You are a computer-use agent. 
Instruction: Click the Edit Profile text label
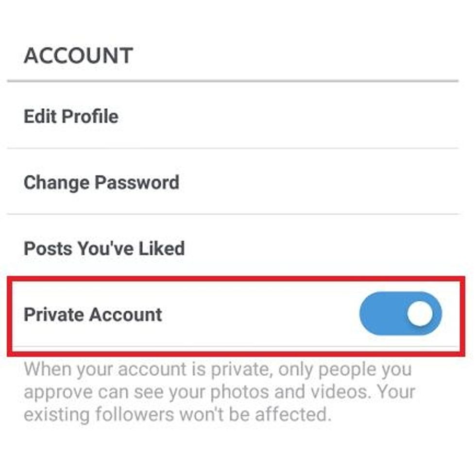(71, 116)
